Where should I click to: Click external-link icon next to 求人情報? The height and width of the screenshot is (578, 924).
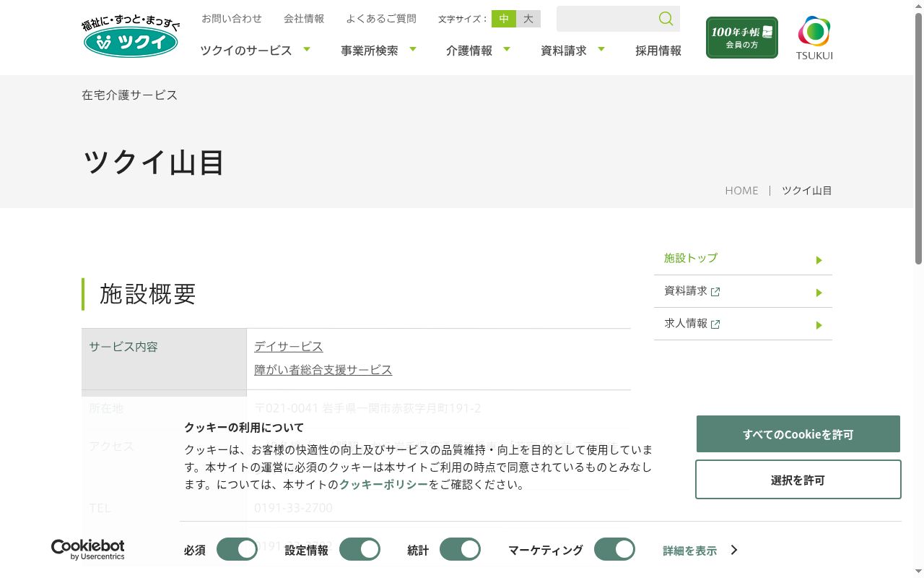coord(715,324)
